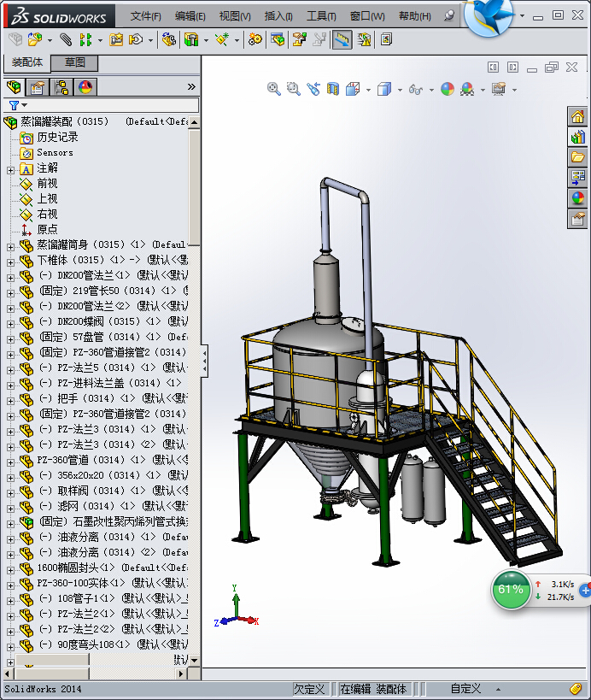Click the 61% green network monitor circle

511,589
